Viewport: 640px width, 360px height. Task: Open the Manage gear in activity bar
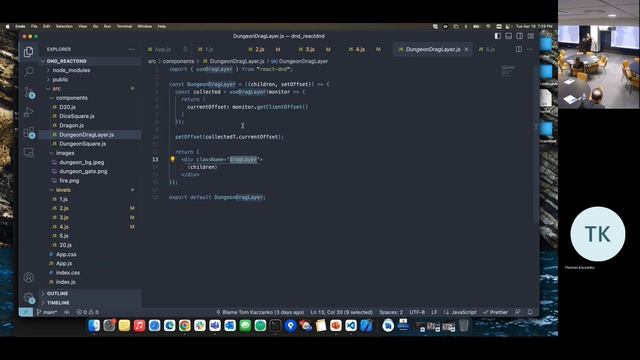click(x=29, y=298)
